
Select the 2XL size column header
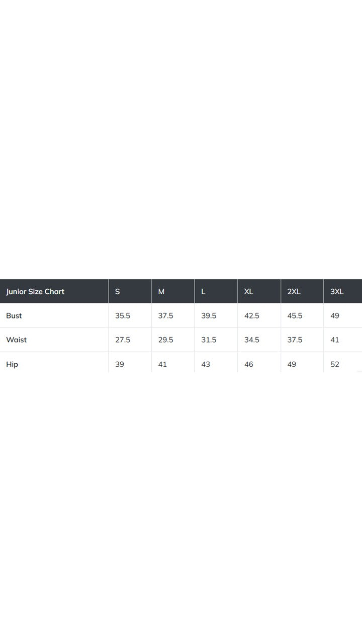[294, 292]
